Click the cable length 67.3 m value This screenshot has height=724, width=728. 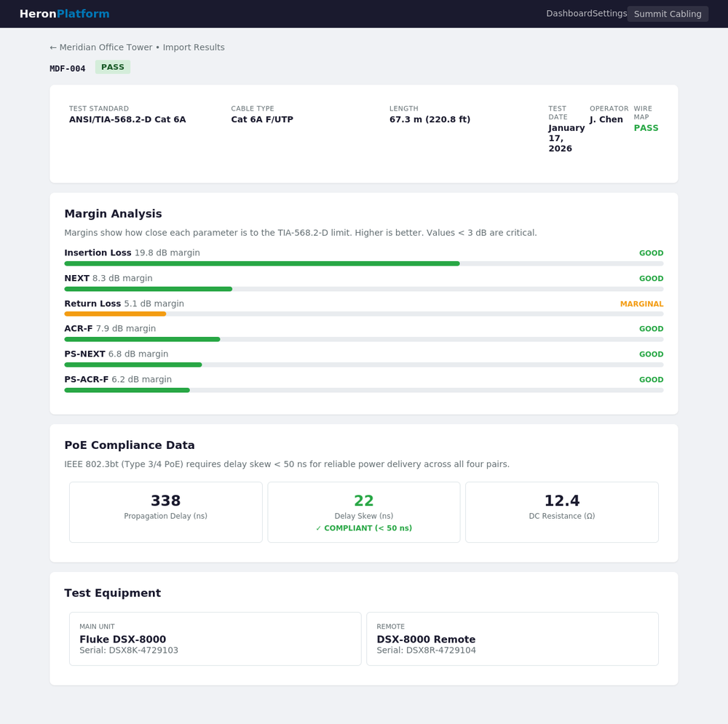tap(430, 119)
